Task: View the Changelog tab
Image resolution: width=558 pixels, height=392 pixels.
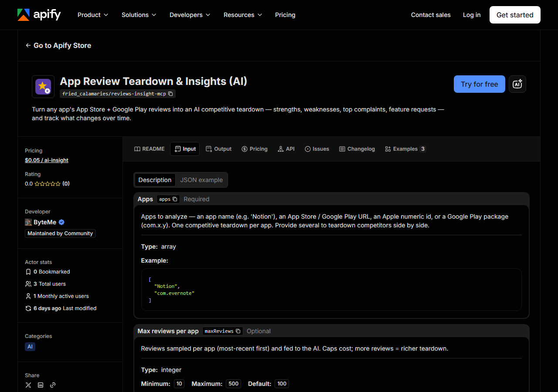Action: coord(357,149)
